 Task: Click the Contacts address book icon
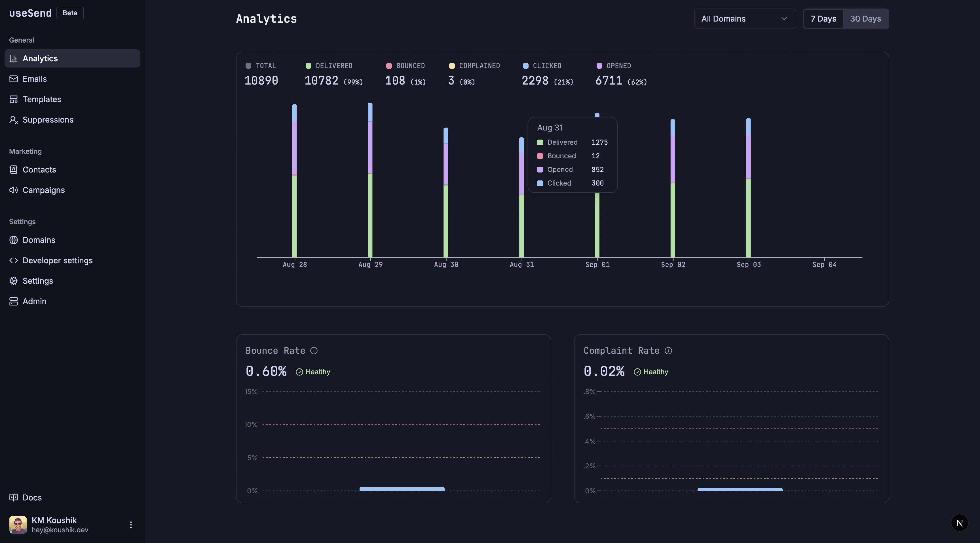[x=14, y=170]
